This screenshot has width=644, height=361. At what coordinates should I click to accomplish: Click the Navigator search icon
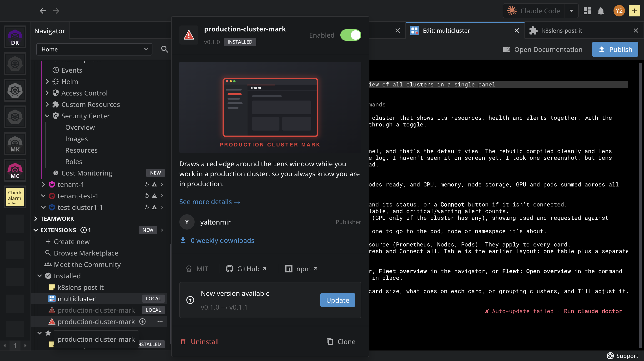click(x=164, y=49)
